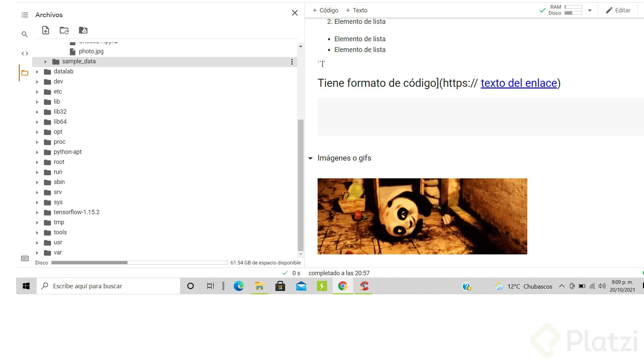Add a new Código cell

(x=325, y=10)
